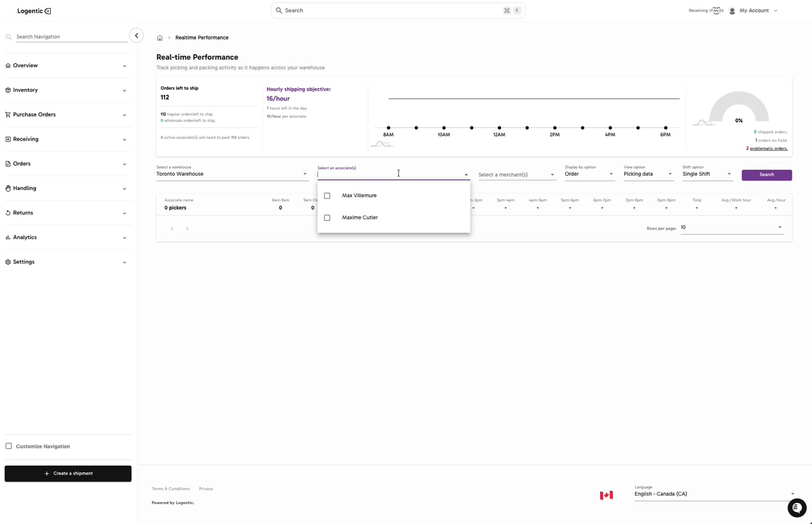Go to previous table page arrow

[x=172, y=228]
